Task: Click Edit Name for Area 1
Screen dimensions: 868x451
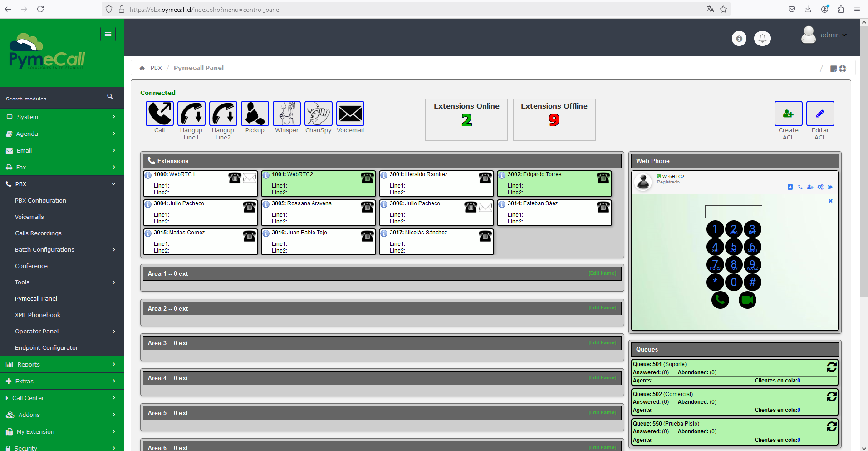Action: [602, 273]
